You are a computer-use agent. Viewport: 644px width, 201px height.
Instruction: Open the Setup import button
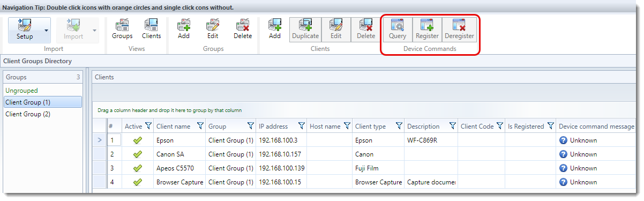(x=25, y=30)
